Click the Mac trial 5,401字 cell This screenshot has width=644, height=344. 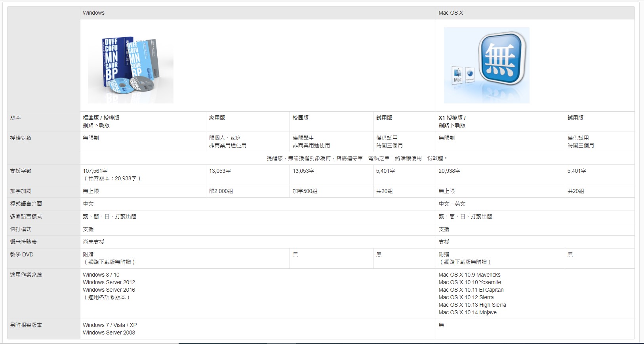pos(600,174)
